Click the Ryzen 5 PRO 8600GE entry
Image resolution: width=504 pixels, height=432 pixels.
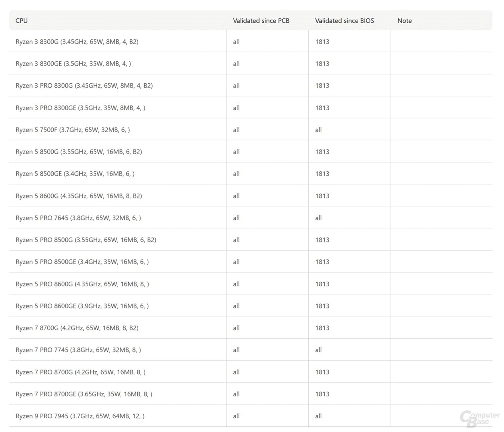(x=82, y=306)
